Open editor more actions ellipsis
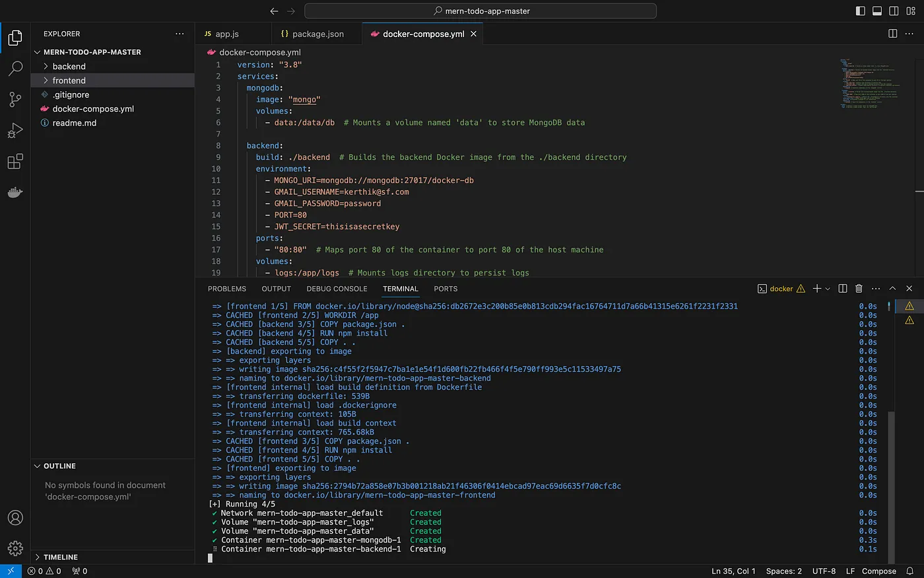Viewport: 924px width, 578px height. click(x=909, y=34)
